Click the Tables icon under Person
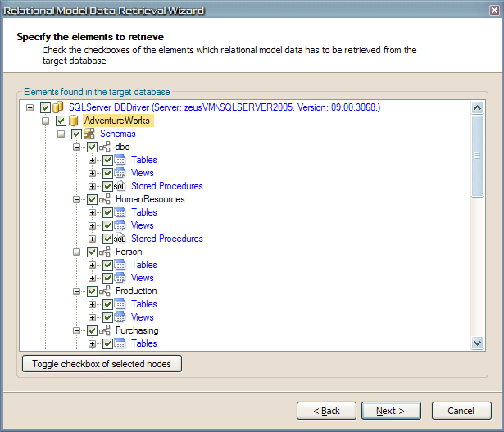Viewport: 504px width, 432px height. pos(120,265)
